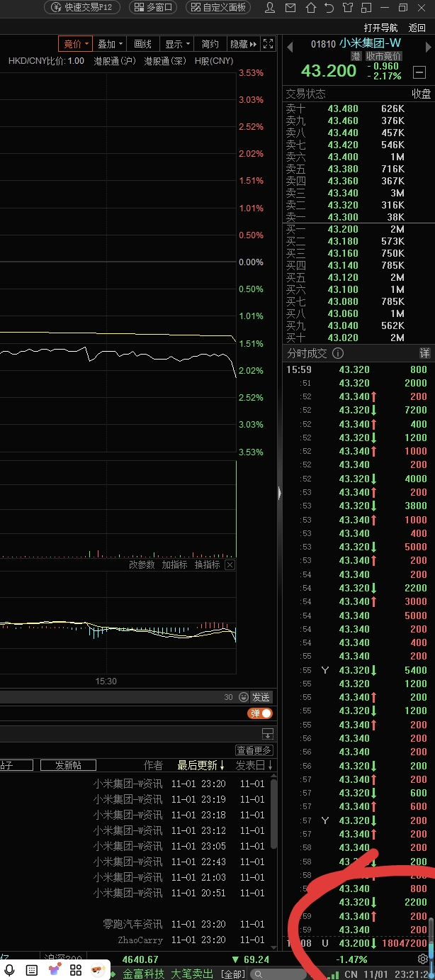Click the green signal strength icon

332,974
